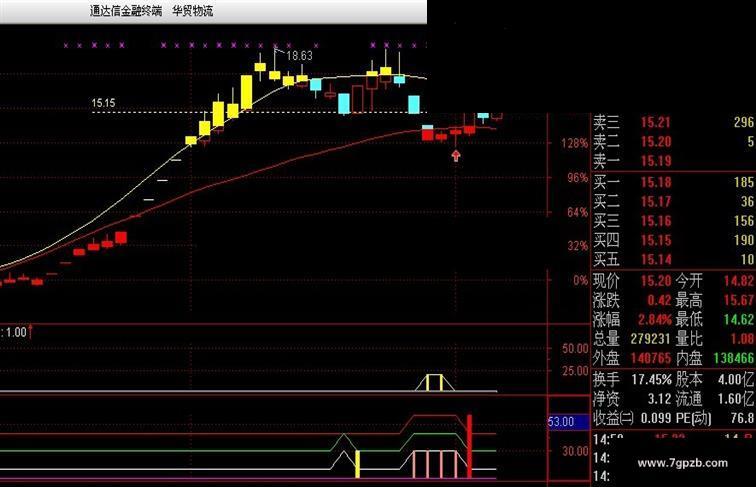Click the 卖三 volume 296
This screenshot has width=756, height=487.
(x=743, y=122)
